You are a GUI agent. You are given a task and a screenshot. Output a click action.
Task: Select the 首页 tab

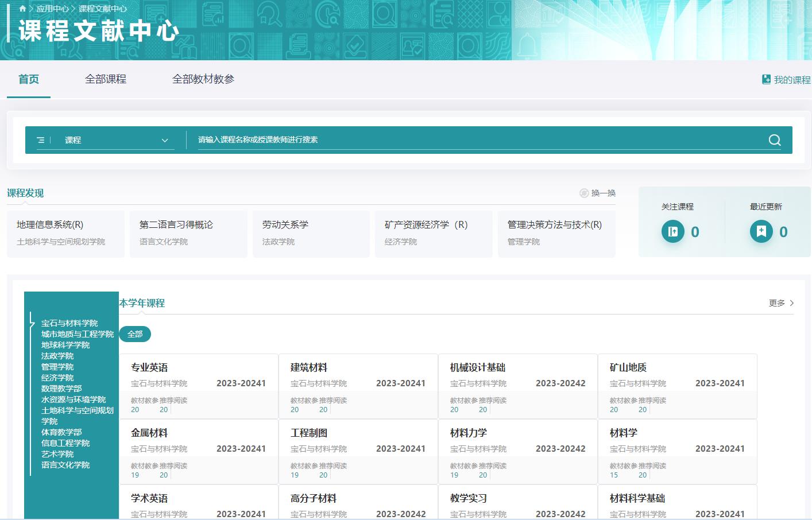(29, 79)
